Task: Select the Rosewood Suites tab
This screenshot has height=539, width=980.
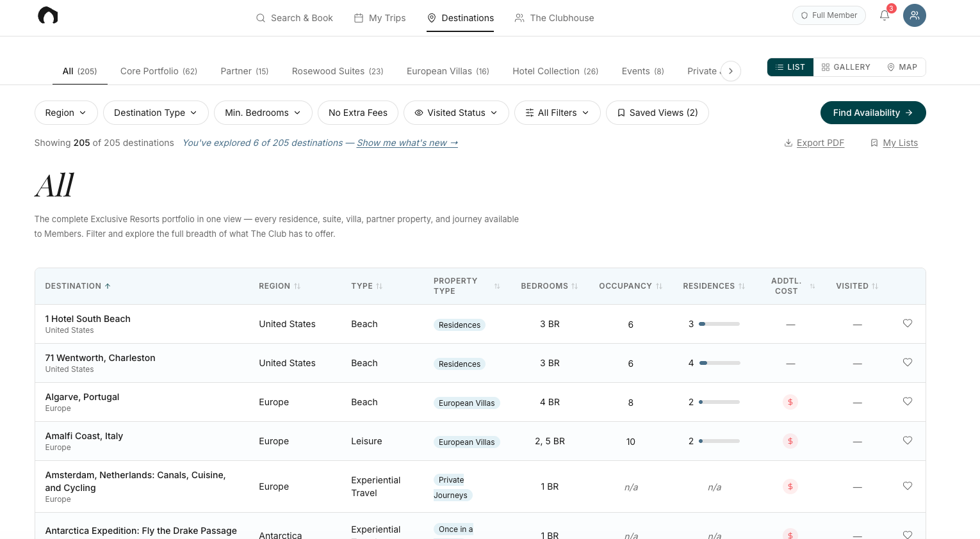Action: coord(338,71)
